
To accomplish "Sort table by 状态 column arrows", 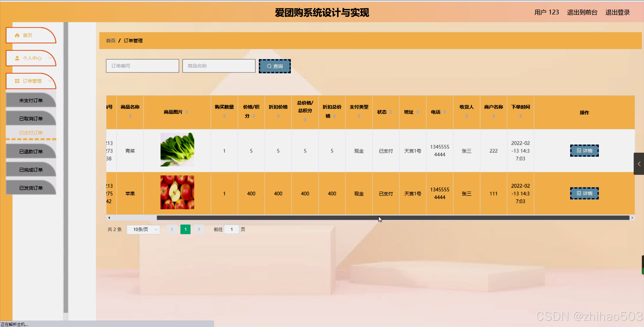I will (x=391, y=112).
